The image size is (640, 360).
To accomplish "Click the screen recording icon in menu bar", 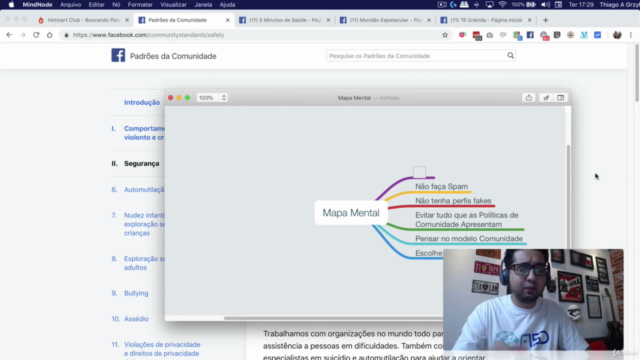I will (442, 4).
